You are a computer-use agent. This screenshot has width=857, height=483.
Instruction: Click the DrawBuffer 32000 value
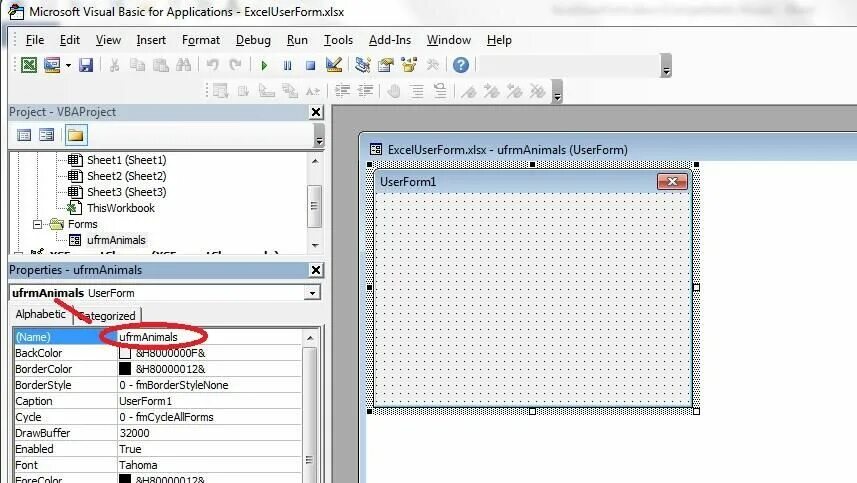click(x=209, y=433)
